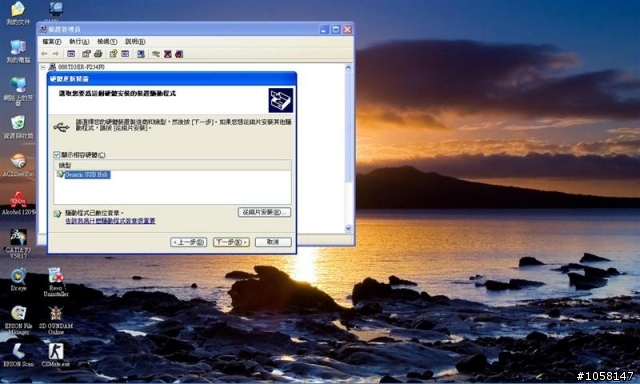Maximize the Device Manager window
Screen dimensions: 640x384
click(336, 29)
